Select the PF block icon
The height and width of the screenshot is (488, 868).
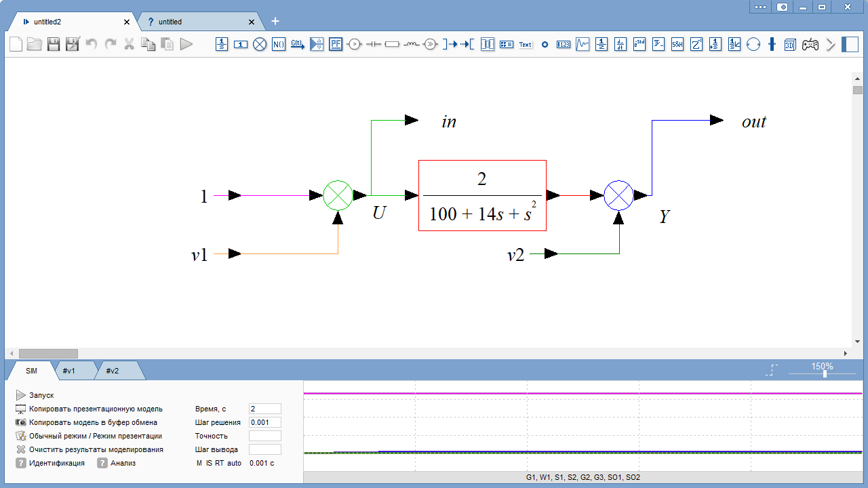tap(336, 45)
